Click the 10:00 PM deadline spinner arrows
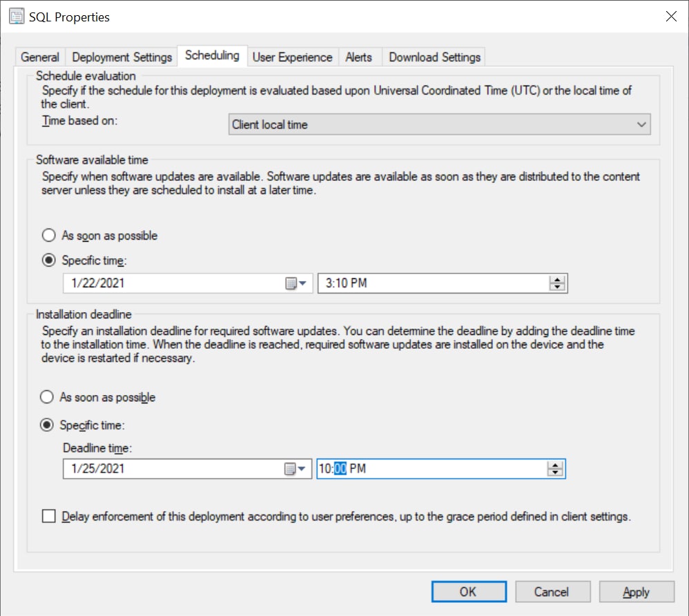This screenshot has width=689, height=616. (x=556, y=469)
